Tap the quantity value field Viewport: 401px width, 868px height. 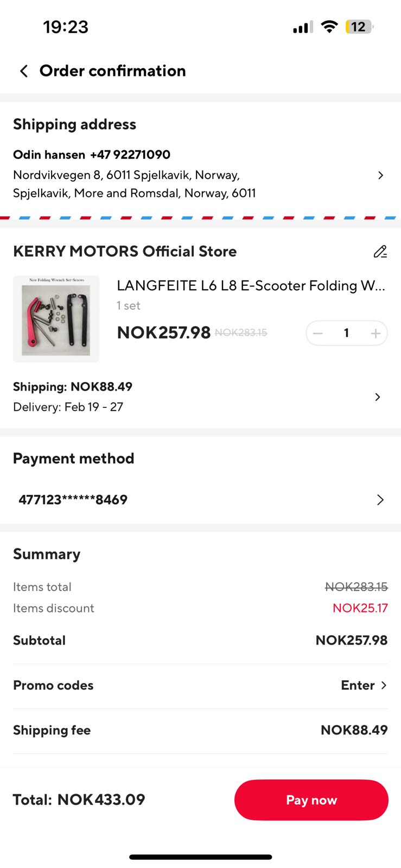pos(346,333)
